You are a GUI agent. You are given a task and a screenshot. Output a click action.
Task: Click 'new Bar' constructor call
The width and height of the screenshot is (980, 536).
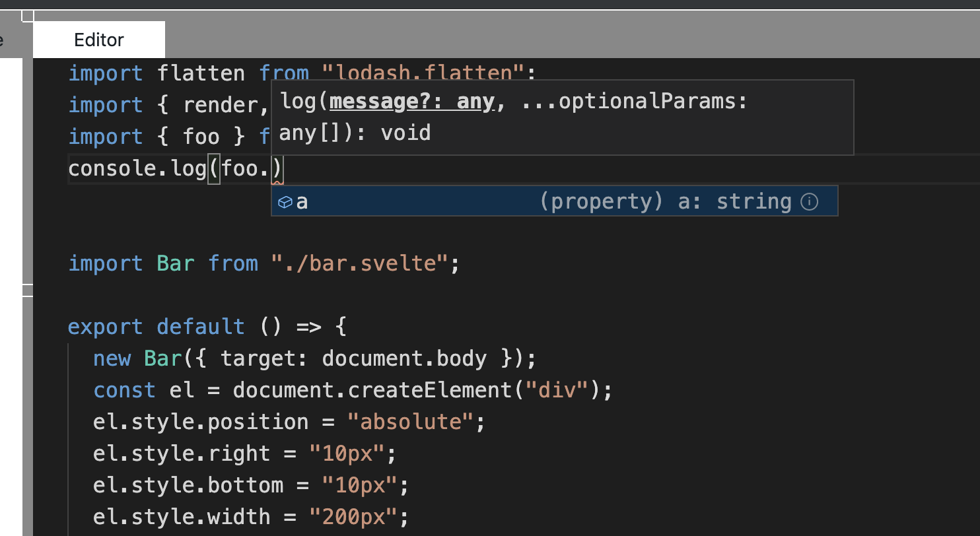click(139, 358)
